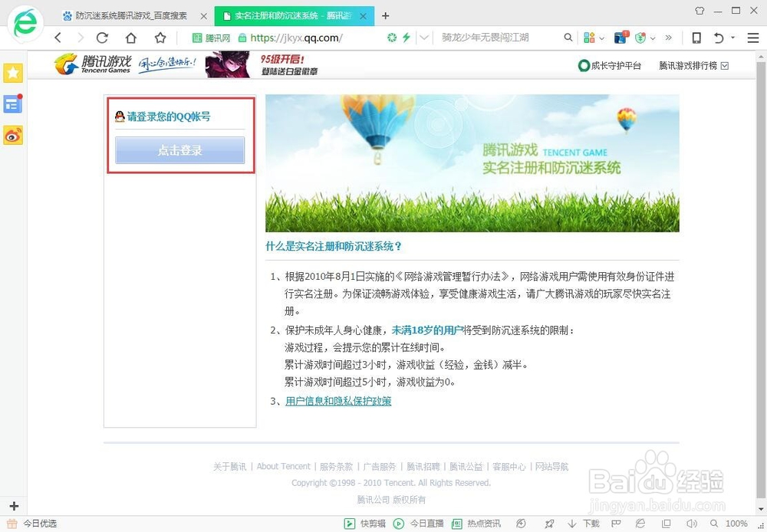Open 用户信息和隐私保护政策 link
Image resolution: width=767 pixels, height=532 pixels.
point(338,401)
